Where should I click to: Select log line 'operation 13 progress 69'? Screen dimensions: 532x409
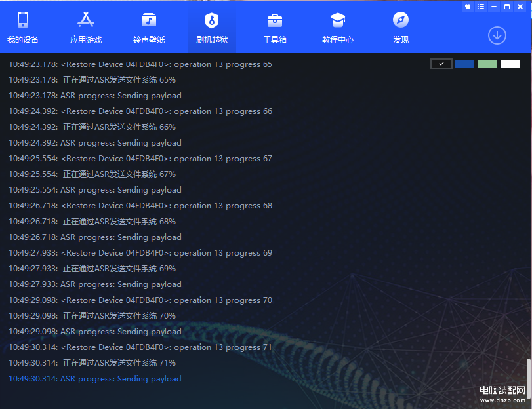[140, 253]
